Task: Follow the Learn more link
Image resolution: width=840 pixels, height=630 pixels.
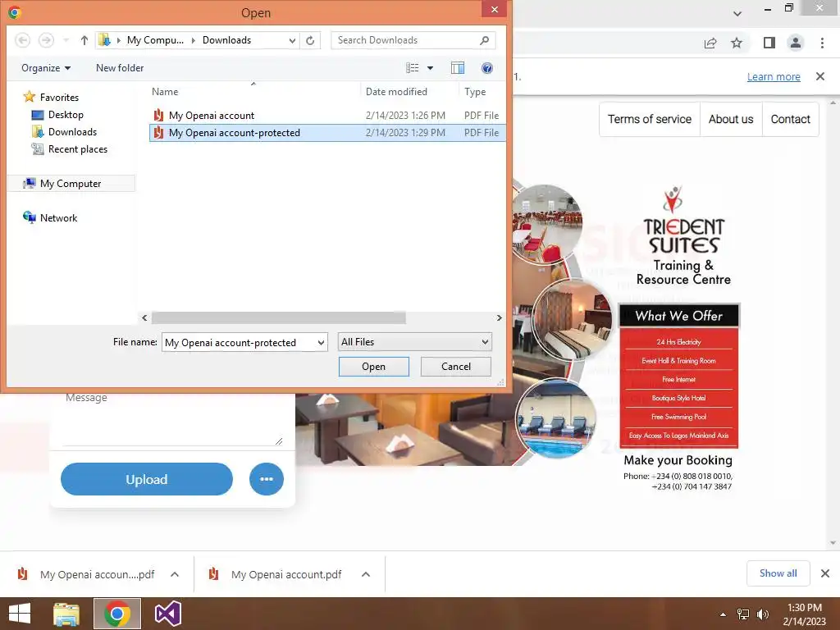Action: coord(774,76)
